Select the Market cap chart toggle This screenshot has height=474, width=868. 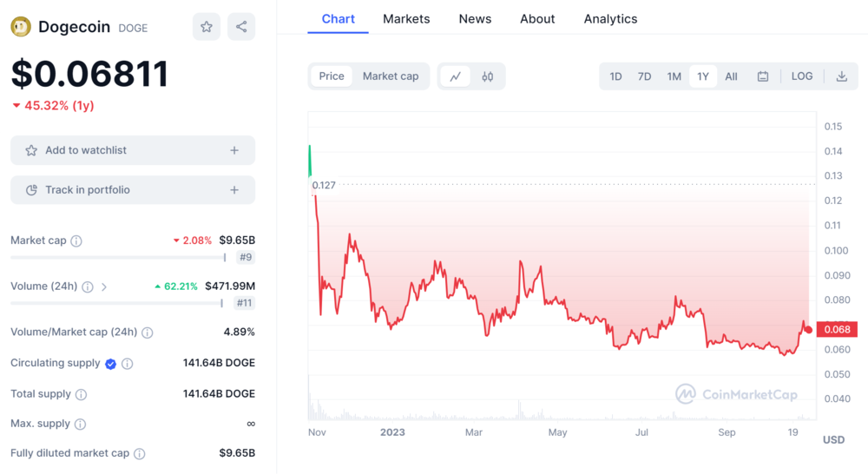(x=391, y=76)
